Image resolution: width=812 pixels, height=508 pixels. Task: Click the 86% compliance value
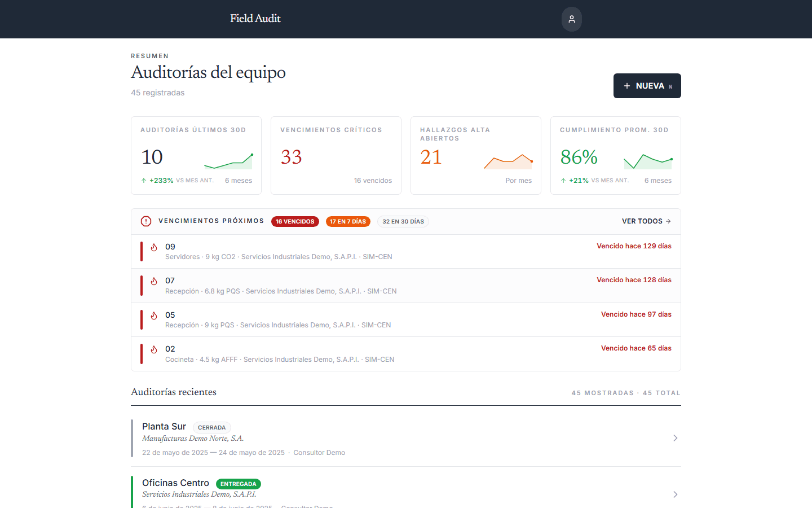pyautogui.click(x=579, y=157)
